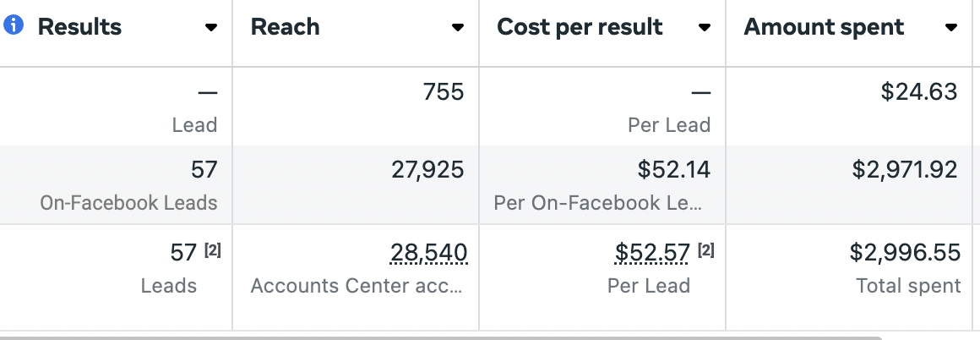This screenshot has width=980, height=340.
Task: Open the Reach column dropdown arrow
Action: click(458, 28)
